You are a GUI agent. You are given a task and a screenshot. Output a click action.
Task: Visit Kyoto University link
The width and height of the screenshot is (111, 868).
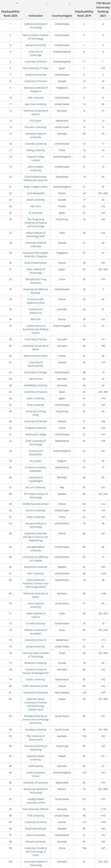click(x=36, y=398)
